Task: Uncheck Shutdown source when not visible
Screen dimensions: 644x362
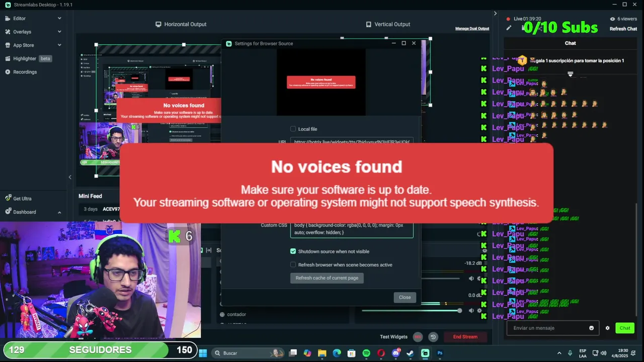Action: tap(293, 251)
